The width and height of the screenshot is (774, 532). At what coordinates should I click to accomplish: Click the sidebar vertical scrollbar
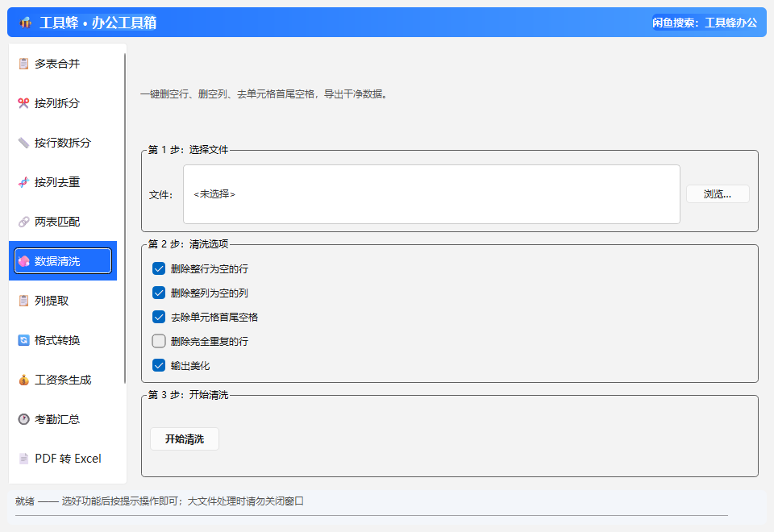[125, 218]
